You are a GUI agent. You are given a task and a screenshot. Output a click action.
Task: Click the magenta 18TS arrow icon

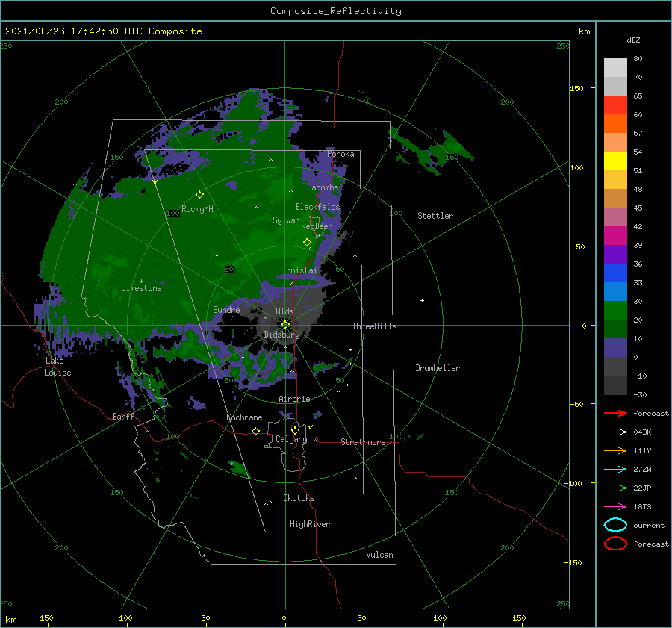(x=615, y=507)
